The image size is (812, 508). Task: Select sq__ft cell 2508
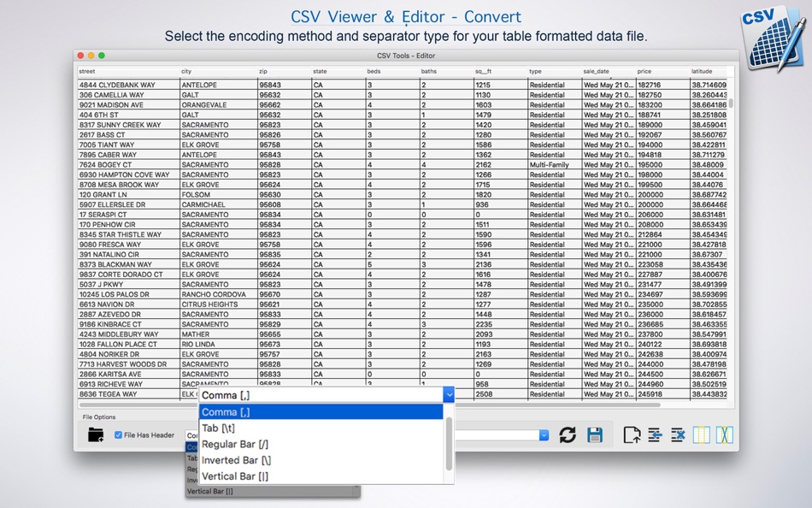(x=501, y=394)
